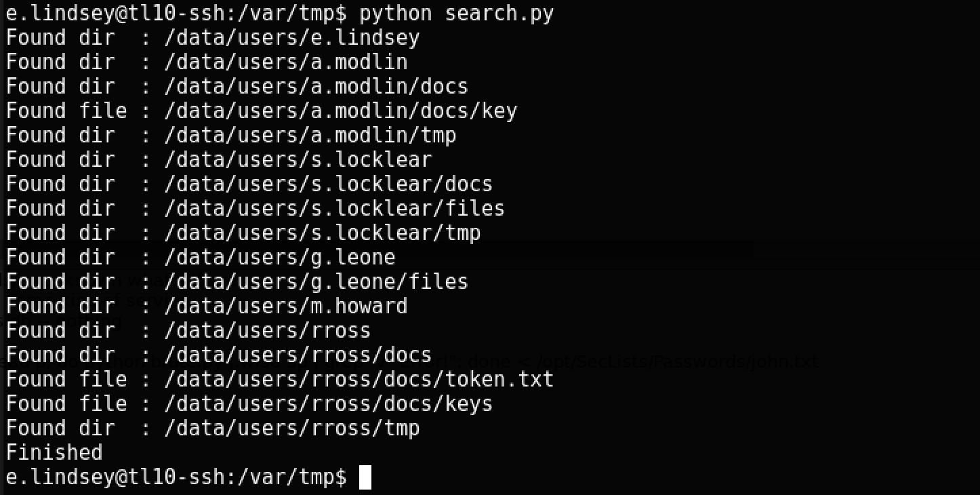Click the 'Finished' output line
The height and width of the screenshot is (495, 980).
pos(54,452)
